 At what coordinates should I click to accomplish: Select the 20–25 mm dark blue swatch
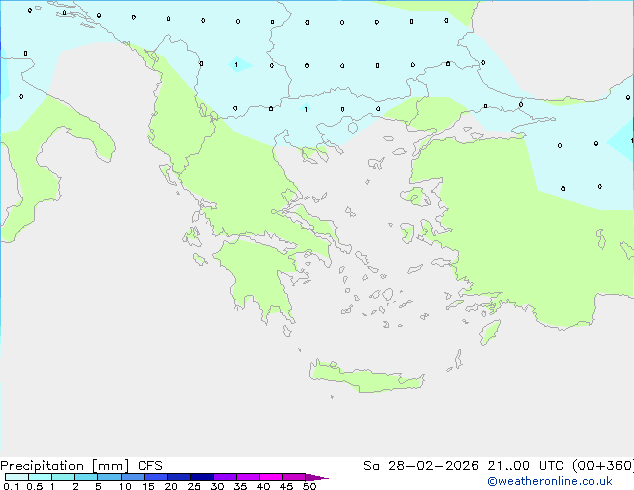click(x=179, y=477)
